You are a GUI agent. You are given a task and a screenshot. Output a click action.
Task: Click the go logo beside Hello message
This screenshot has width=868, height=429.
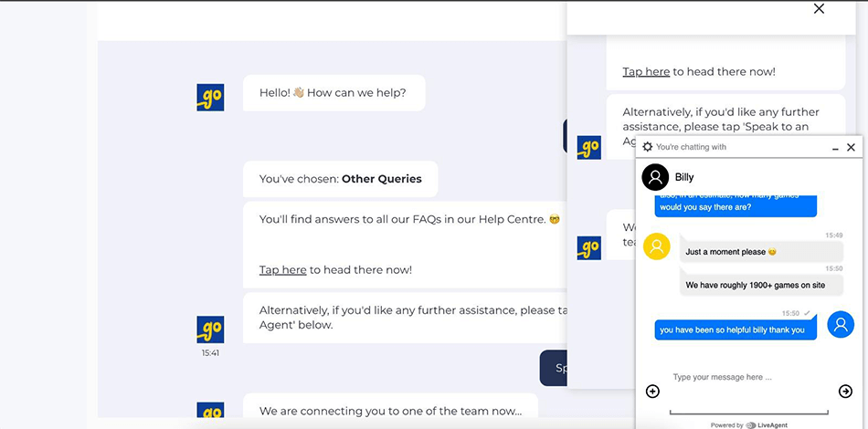coord(210,98)
